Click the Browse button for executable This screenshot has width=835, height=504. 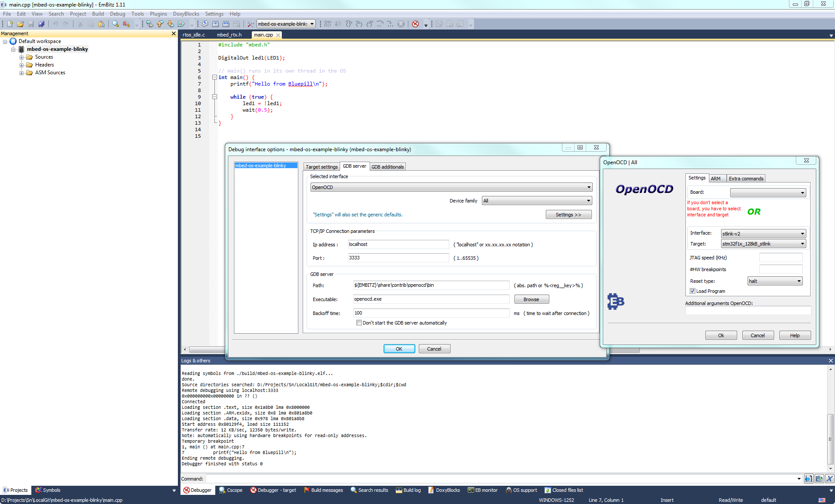[x=531, y=299]
